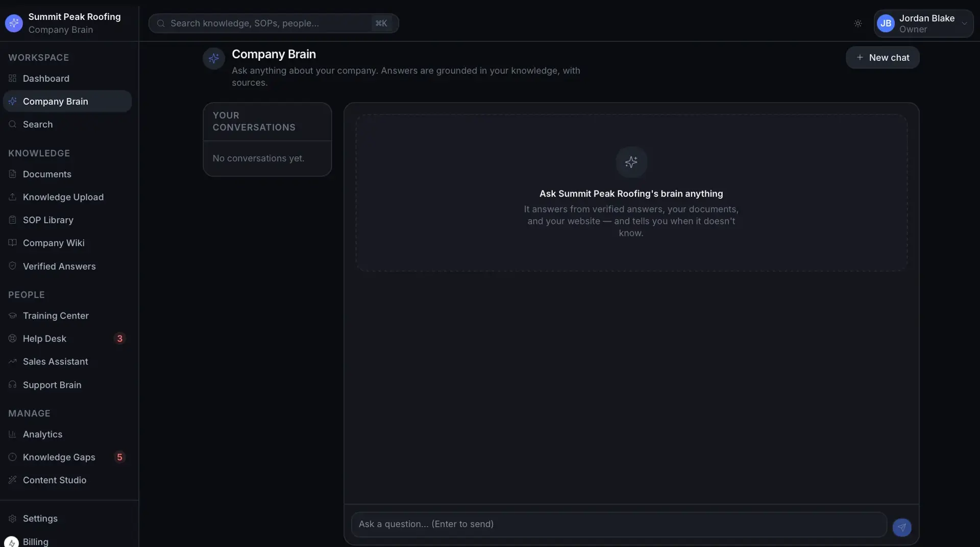Click the Summit Peak Roofing logo icon

(x=14, y=23)
